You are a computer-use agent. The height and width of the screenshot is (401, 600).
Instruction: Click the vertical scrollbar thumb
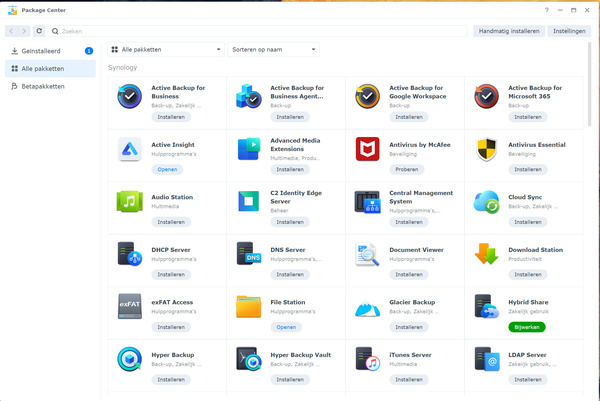pos(589,84)
